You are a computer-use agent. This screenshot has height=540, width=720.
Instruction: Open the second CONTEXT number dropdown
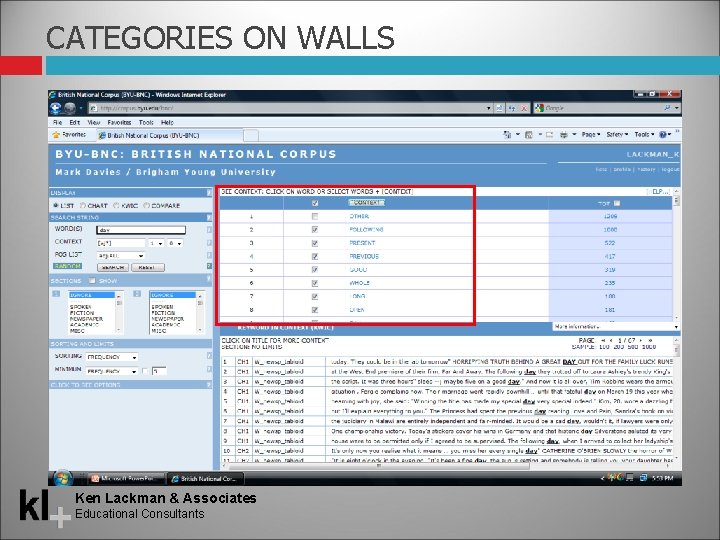coord(175,243)
